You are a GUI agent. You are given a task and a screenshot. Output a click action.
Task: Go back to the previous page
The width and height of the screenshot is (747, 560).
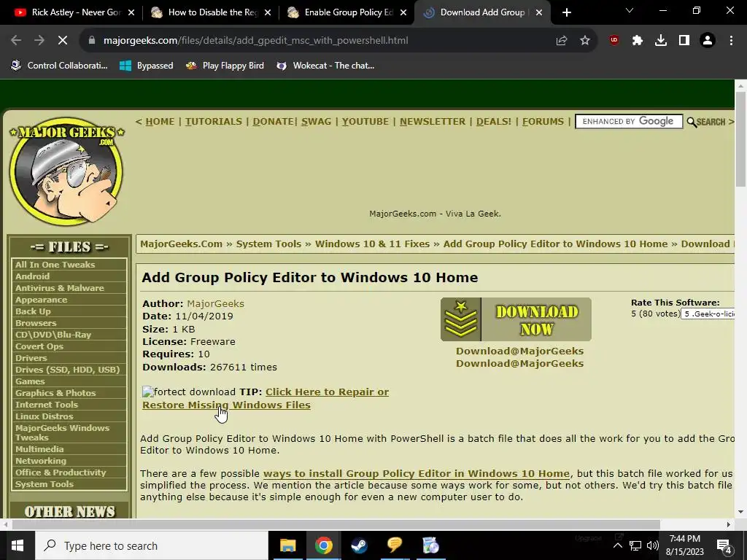coord(16,41)
